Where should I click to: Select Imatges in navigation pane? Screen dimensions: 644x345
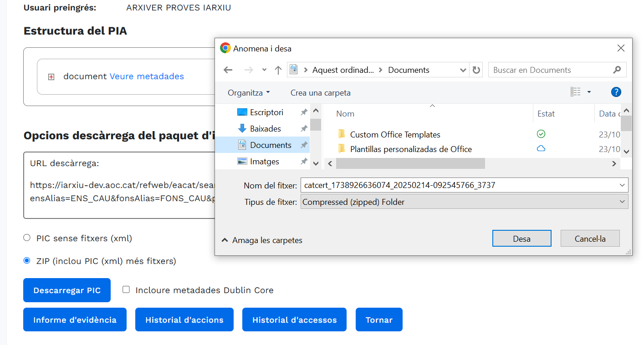[x=265, y=162]
